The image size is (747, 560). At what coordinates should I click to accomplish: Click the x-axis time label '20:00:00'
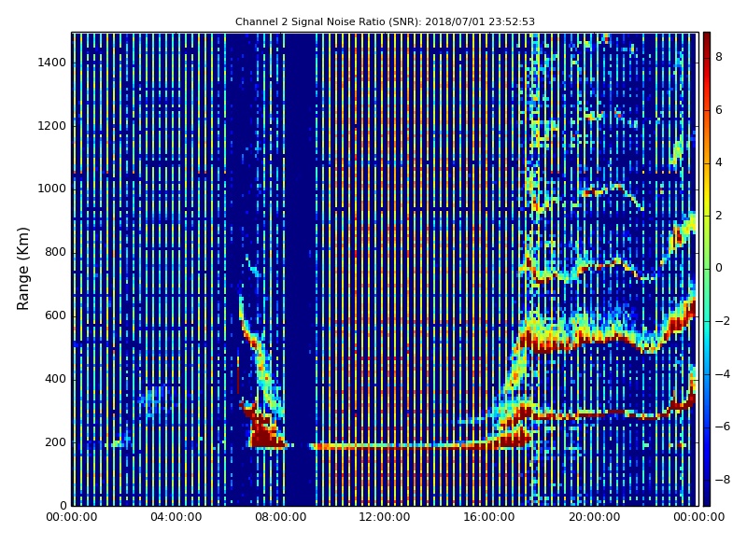(x=594, y=517)
